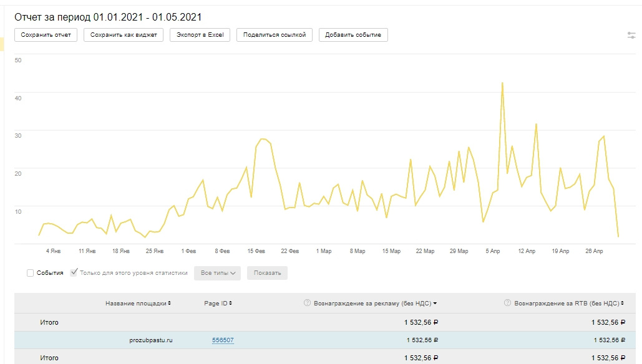Click RTB reward value in prozubpastu.ru row

[x=609, y=340]
